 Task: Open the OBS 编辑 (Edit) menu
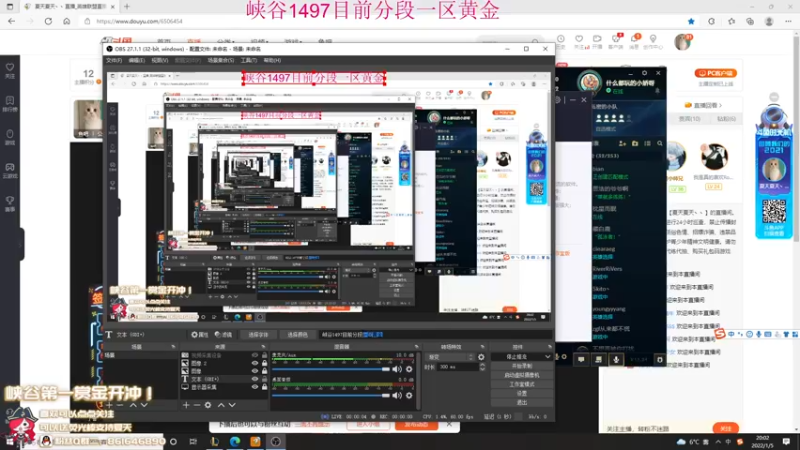point(136,60)
